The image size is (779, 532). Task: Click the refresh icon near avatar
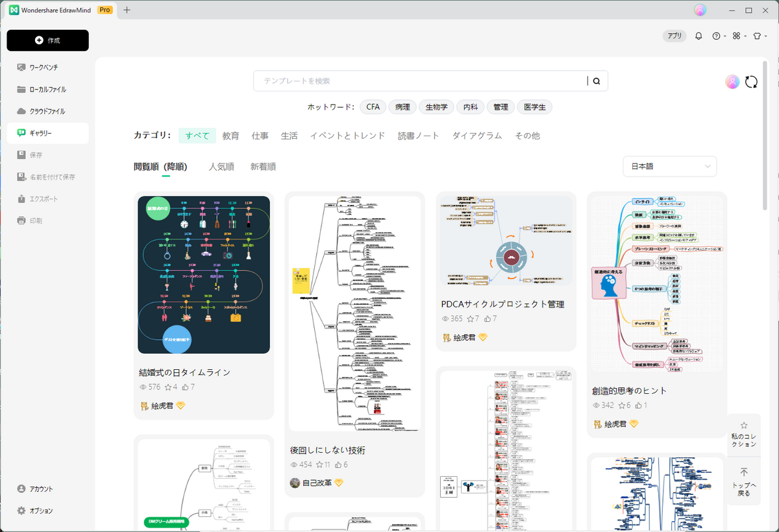point(752,82)
